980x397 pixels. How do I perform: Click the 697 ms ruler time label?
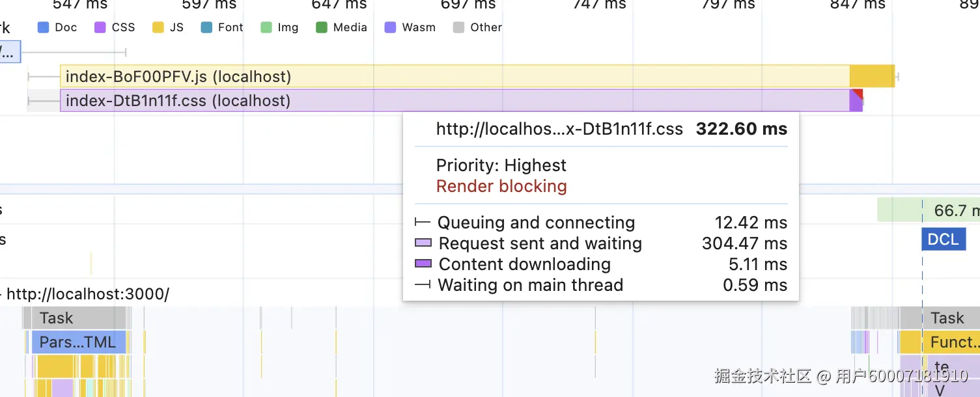(x=468, y=5)
